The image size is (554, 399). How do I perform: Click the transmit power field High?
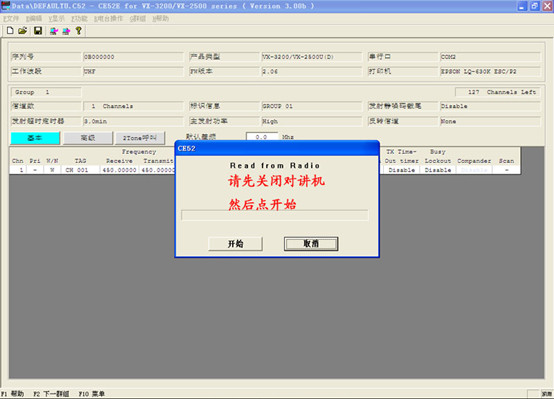[312, 122]
